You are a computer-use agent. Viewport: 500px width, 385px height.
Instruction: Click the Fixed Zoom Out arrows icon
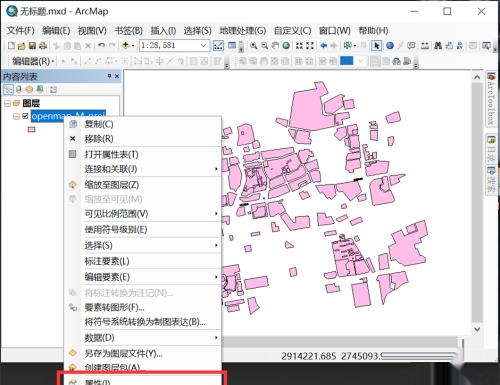[310, 46]
